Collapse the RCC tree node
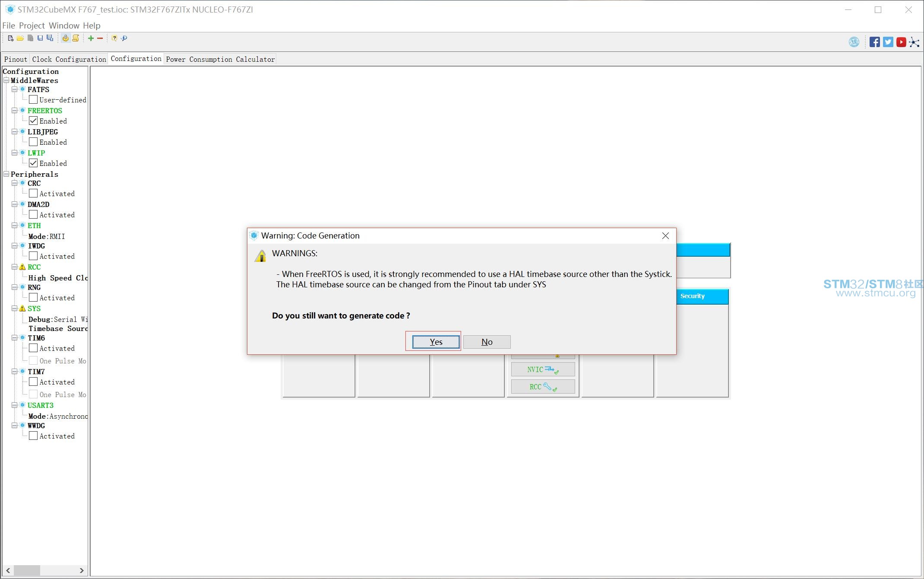 [14, 267]
